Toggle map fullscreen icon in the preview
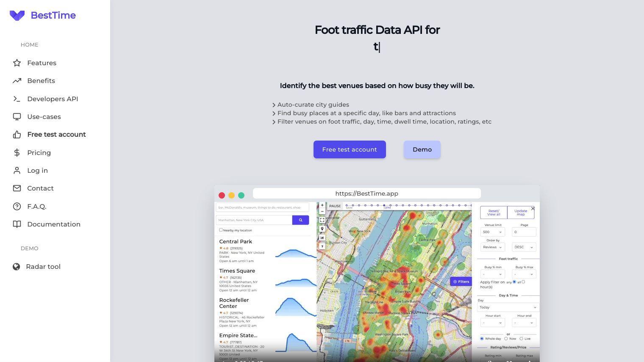The image size is (644, 362). coord(322,220)
